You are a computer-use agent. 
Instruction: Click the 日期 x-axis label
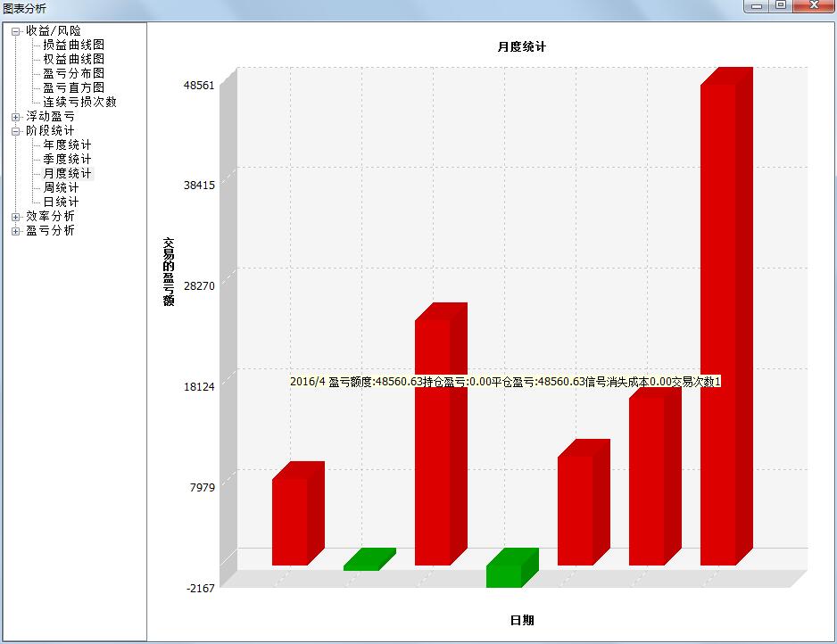(x=522, y=620)
